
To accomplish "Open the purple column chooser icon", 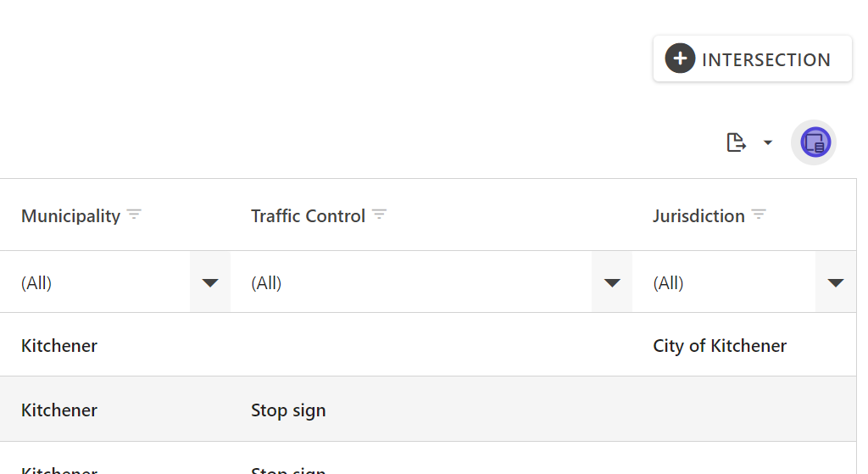I will click(x=815, y=142).
